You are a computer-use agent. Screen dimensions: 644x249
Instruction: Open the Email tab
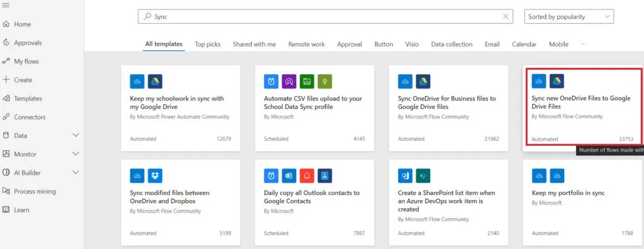pyautogui.click(x=492, y=44)
